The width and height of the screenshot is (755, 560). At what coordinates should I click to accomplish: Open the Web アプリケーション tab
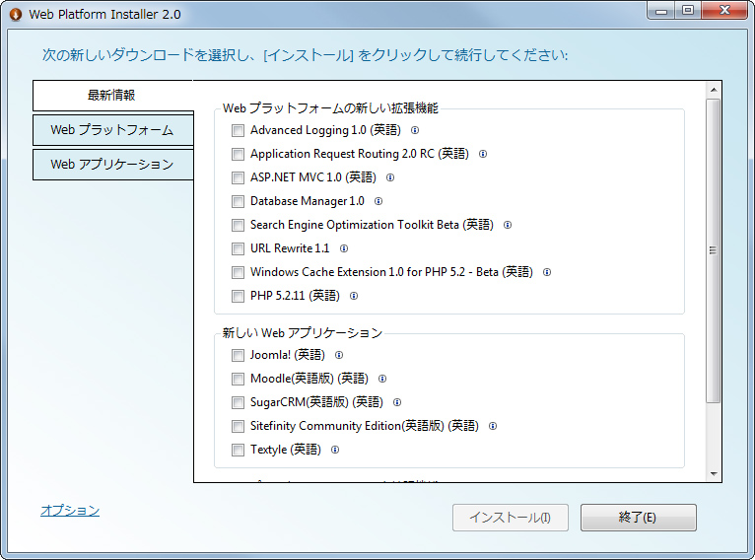112,165
